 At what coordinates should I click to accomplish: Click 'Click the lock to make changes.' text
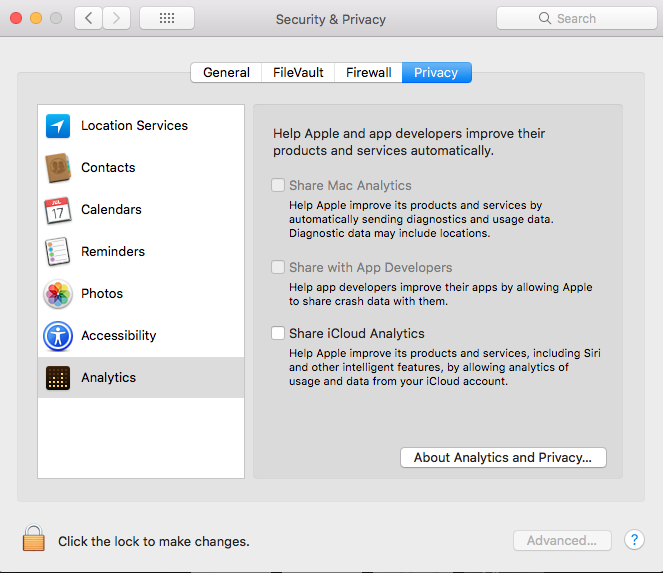coord(154,541)
